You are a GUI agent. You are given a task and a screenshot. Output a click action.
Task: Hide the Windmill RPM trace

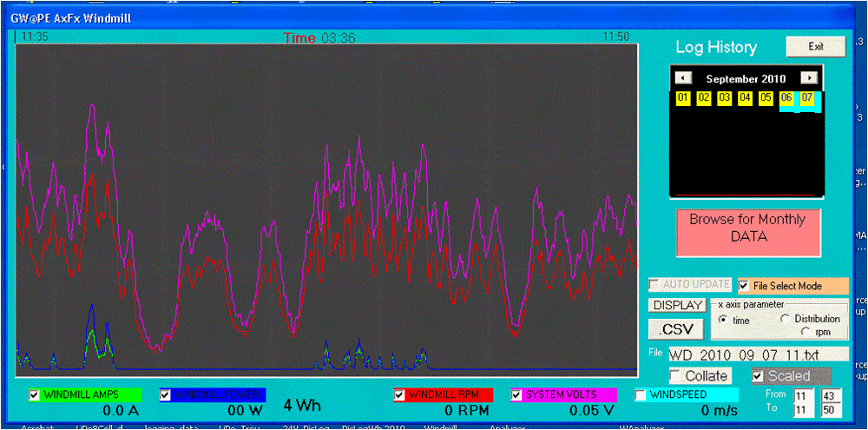[x=400, y=394]
